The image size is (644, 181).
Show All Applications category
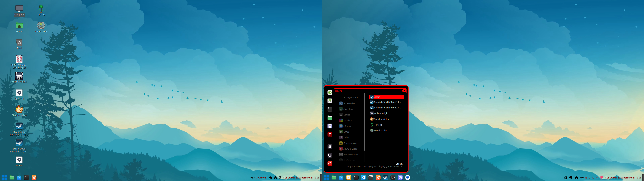tap(351, 98)
